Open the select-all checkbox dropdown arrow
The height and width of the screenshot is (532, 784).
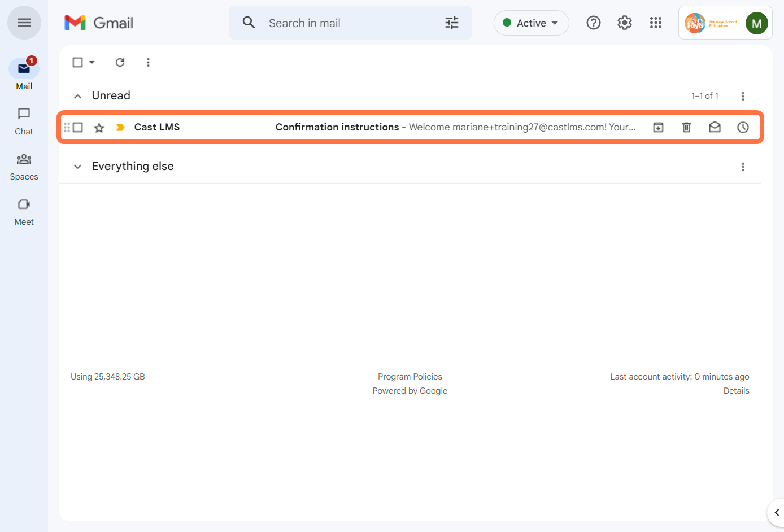[92, 63]
